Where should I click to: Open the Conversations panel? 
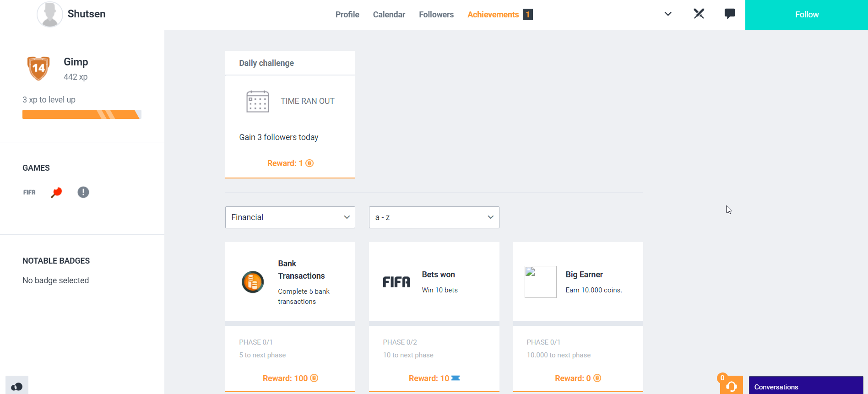click(806, 387)
